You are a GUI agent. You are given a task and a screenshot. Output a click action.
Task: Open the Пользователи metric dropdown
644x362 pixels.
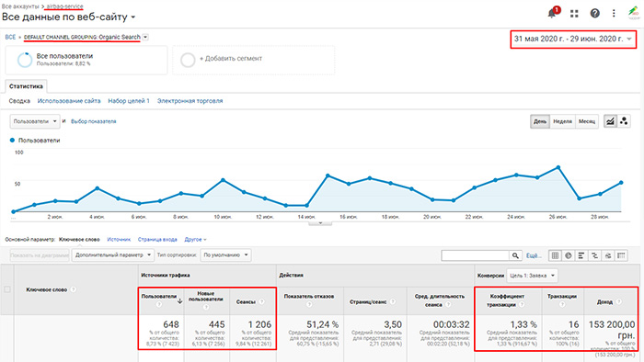(x=35, y=121)
